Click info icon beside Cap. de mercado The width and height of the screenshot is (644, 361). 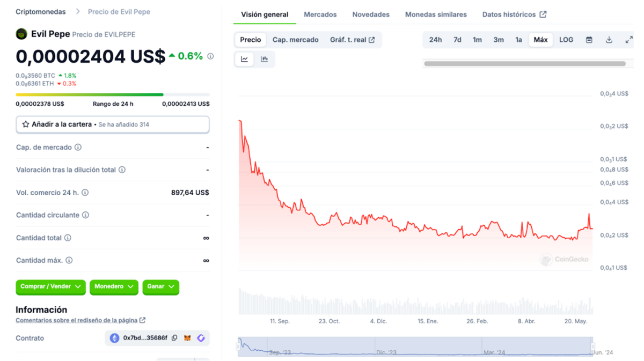pyautogui.click(x=78, y=148)
